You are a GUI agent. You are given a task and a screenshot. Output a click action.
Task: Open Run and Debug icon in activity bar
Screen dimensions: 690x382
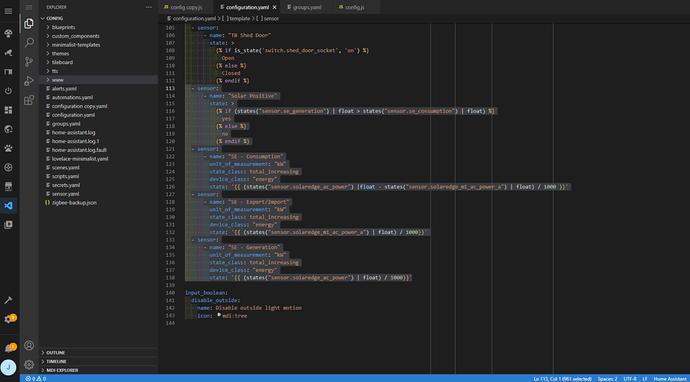pos(29,81)
